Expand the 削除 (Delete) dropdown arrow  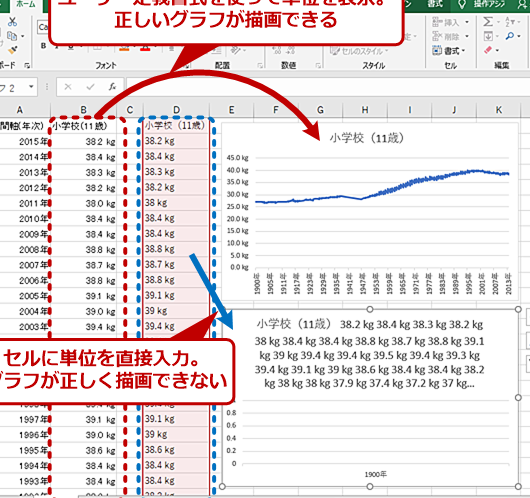pyautogui.click(x=467, y=36)
